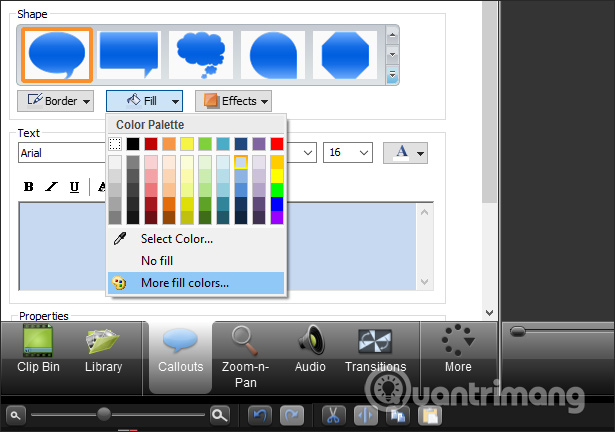This screenshot has height=432, width=615.
Task: Choose More fill colors from menu
Action: pyautogui.click(x=196, y=283)
